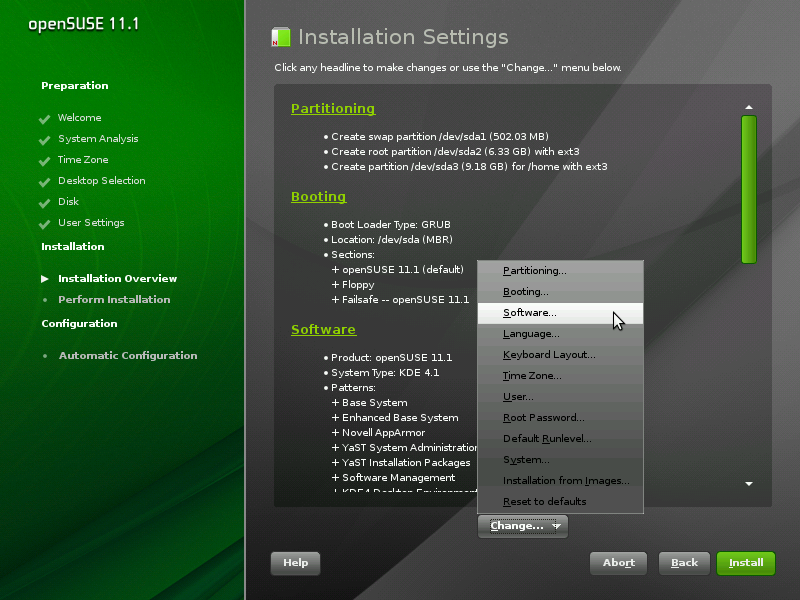Select Installation from Images... entry
This screenshot has height=600, width=800.
(560, 480)
